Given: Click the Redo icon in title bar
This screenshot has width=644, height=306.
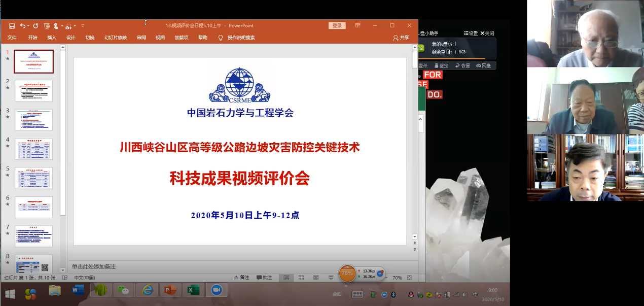Looking at the screenshot, I should pos(35,26).
